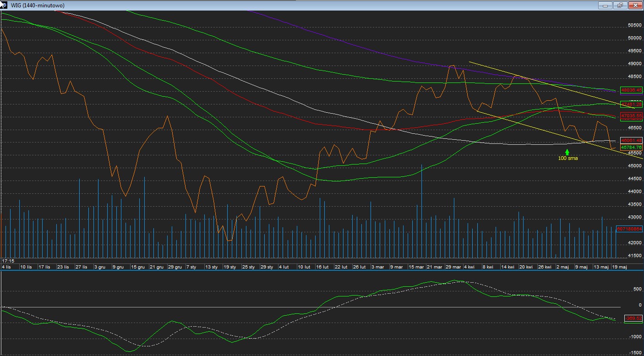Select the 47035.55 red price tag
Viewport: 644px width, 356px height.
(x=631, y=116)
